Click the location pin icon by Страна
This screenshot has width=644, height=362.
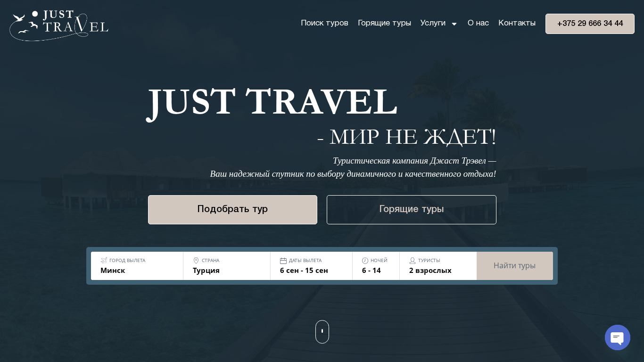tap(196, 260)
